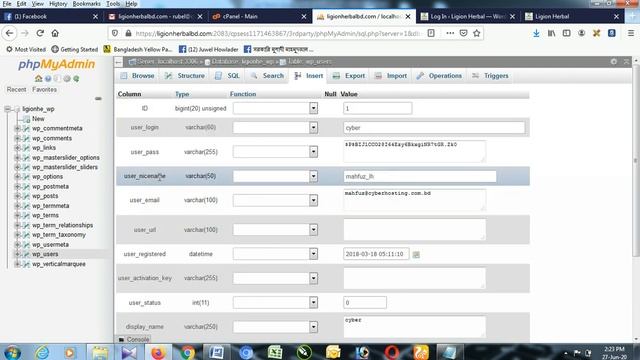640x360 pixels.
Task: Open the Windows Start menu
Action: pyautogui.click(x=12, y=353)
